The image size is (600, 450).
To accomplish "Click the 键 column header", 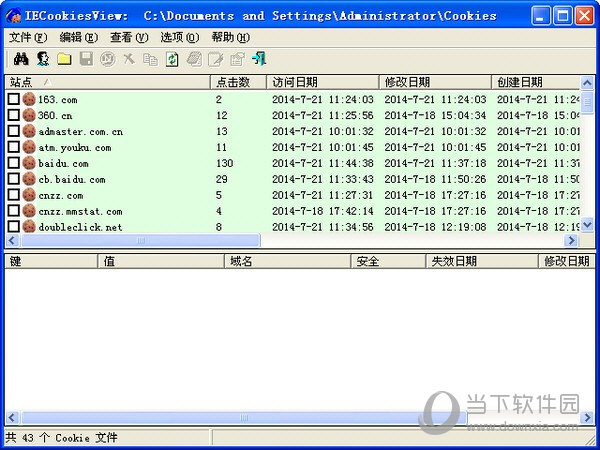I will click(x=51, y=261).
